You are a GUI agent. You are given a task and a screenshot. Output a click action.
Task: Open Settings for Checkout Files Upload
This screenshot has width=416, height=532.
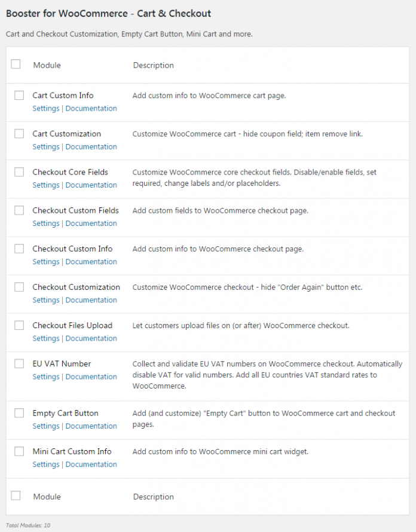pos(46,338)
